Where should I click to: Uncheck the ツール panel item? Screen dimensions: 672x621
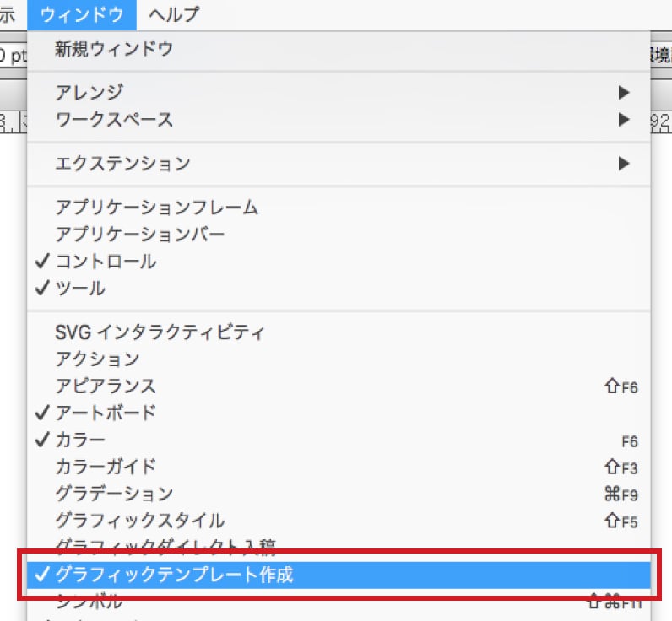80,288
